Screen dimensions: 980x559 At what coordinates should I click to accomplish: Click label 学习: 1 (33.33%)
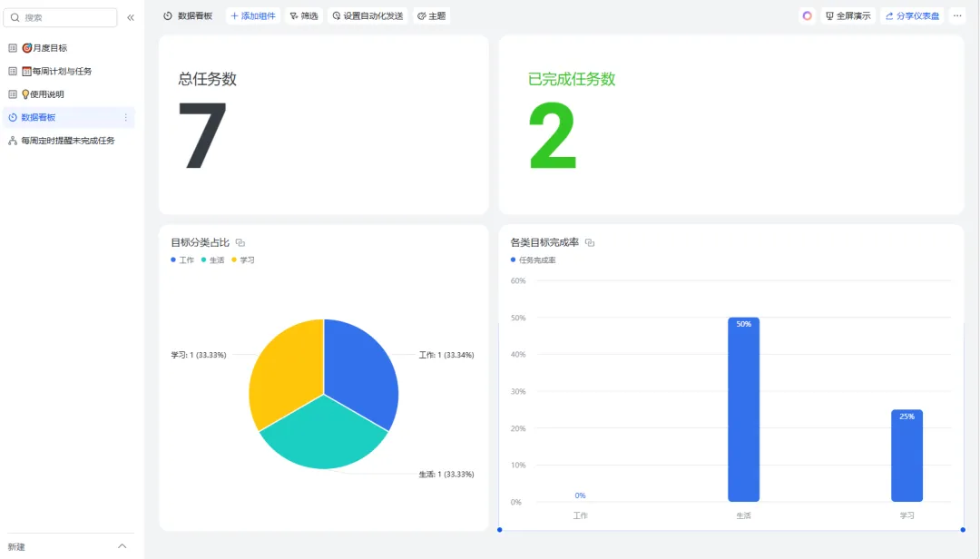pyautogui.click(x=199, y=355)
